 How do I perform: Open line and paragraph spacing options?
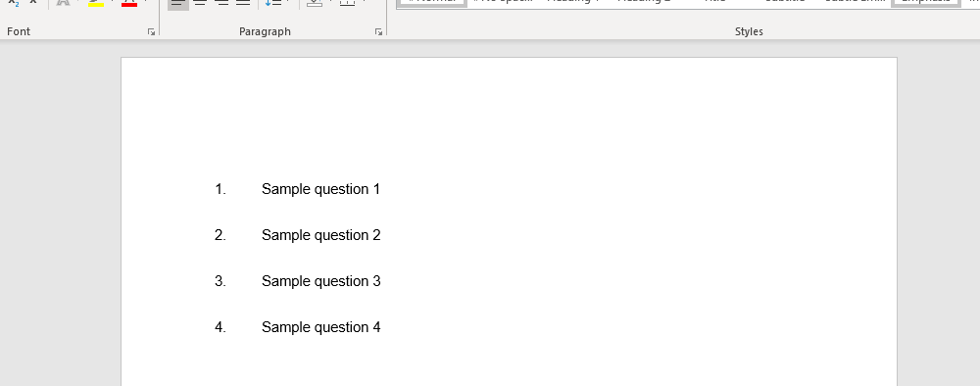pyautogui.click(x=273, y=4)
